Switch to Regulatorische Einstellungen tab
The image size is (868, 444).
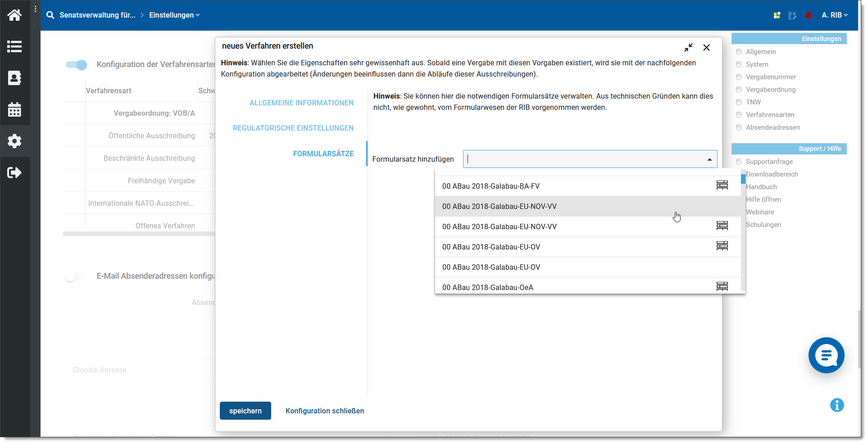[293, 128]
